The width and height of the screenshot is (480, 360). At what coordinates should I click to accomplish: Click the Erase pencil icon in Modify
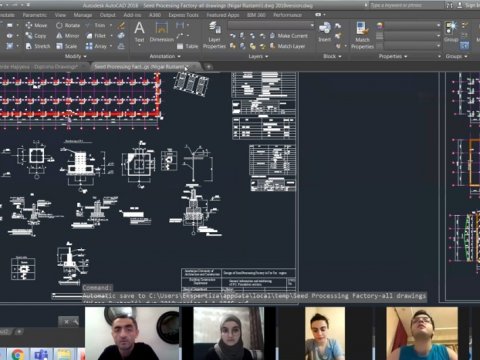(x=122, y=25)
